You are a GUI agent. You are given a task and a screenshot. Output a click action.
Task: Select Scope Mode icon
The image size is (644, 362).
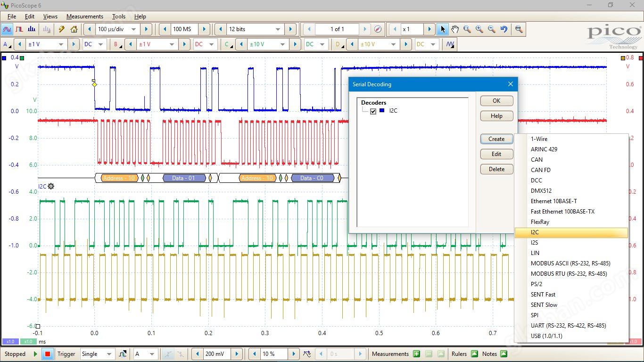(7, 29)
